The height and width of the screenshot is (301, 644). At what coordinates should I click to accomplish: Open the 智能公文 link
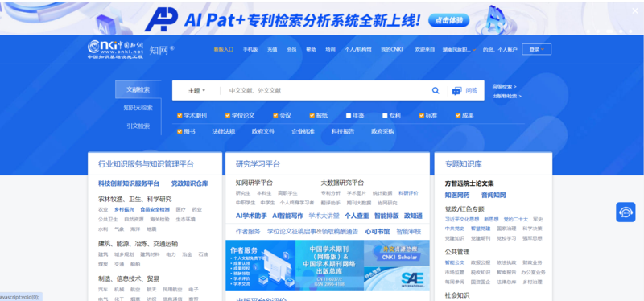pos(455,262)
